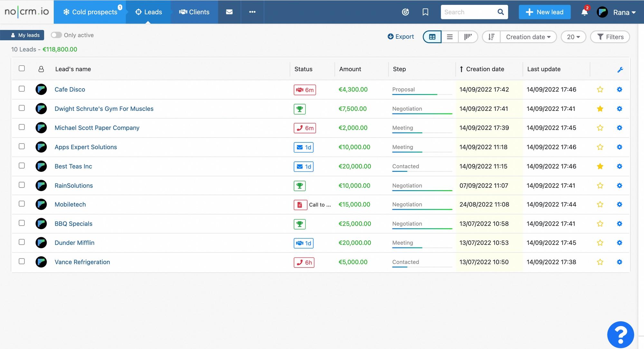This screenshot has height=349, width=644.
Task: Click the star icon for Best Teas Inc
Action: pyautogui.click(x=600, y=165)
